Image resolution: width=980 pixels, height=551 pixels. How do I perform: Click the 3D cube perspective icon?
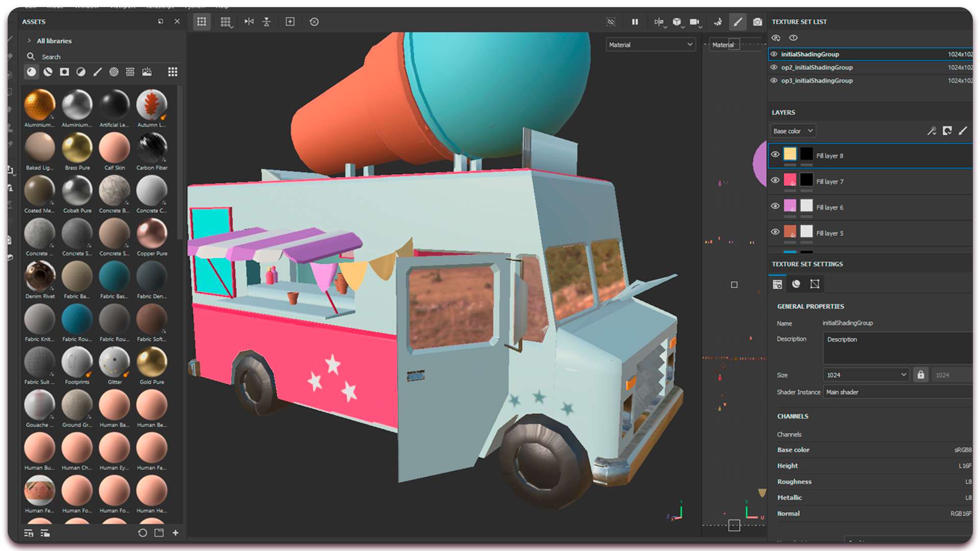point(677,21)
